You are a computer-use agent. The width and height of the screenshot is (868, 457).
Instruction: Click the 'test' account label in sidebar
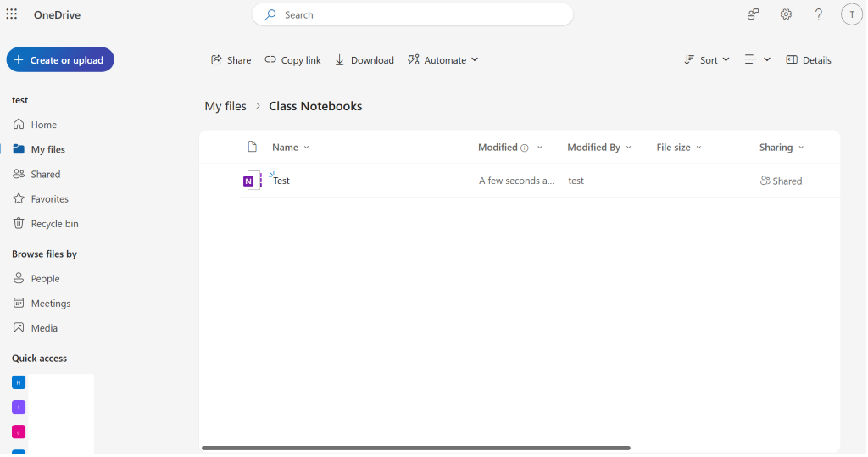tap(20, 100)
